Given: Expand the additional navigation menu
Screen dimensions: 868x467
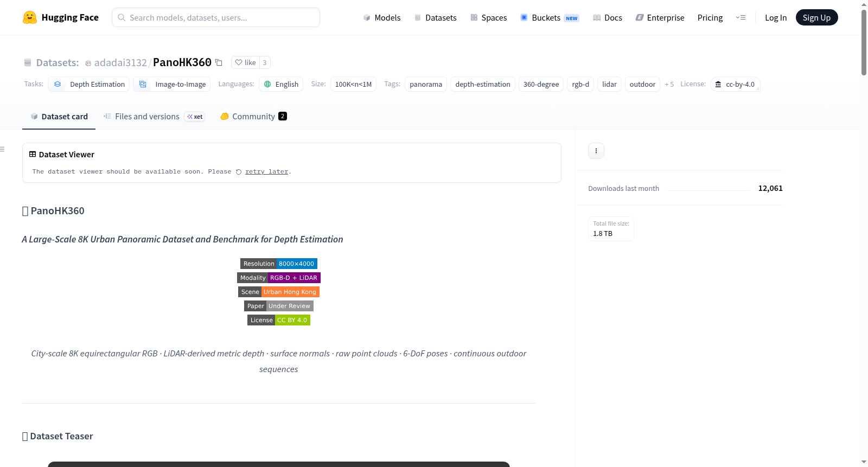Looking at the screenshot, I should coord(741,17).
